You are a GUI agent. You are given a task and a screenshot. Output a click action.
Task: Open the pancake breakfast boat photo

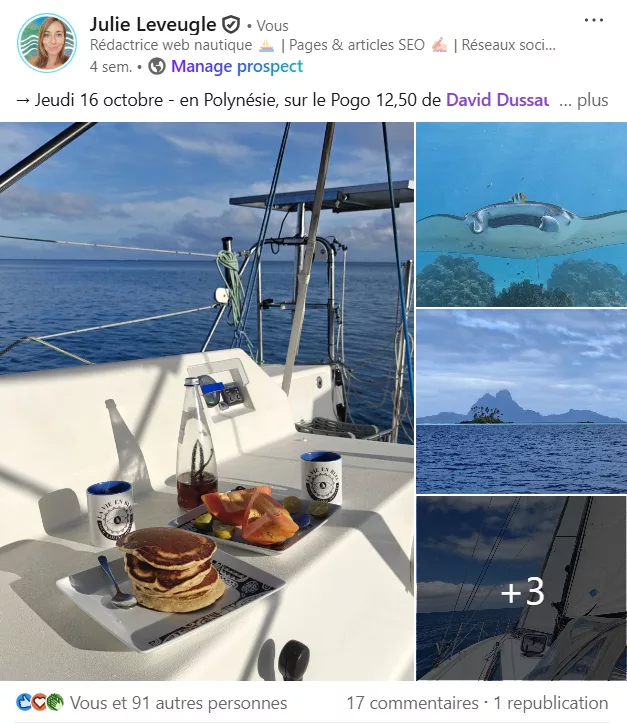tap(207, 401)
